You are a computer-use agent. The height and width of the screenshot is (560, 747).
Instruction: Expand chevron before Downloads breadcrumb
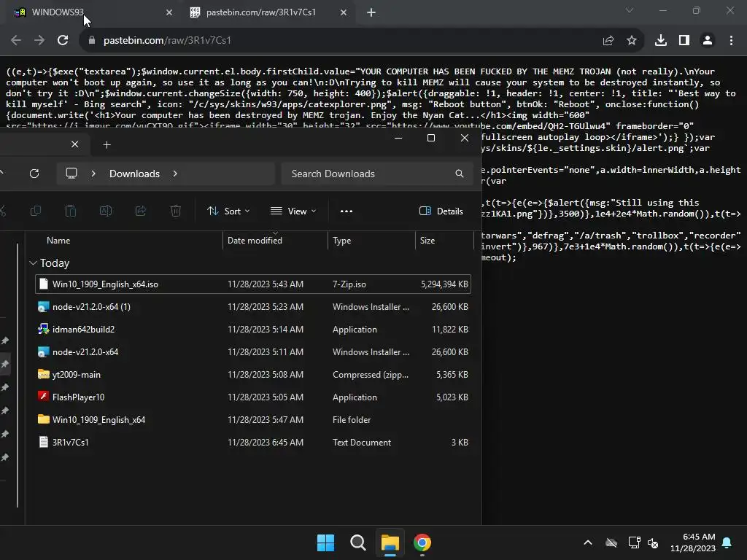[93, 174]
